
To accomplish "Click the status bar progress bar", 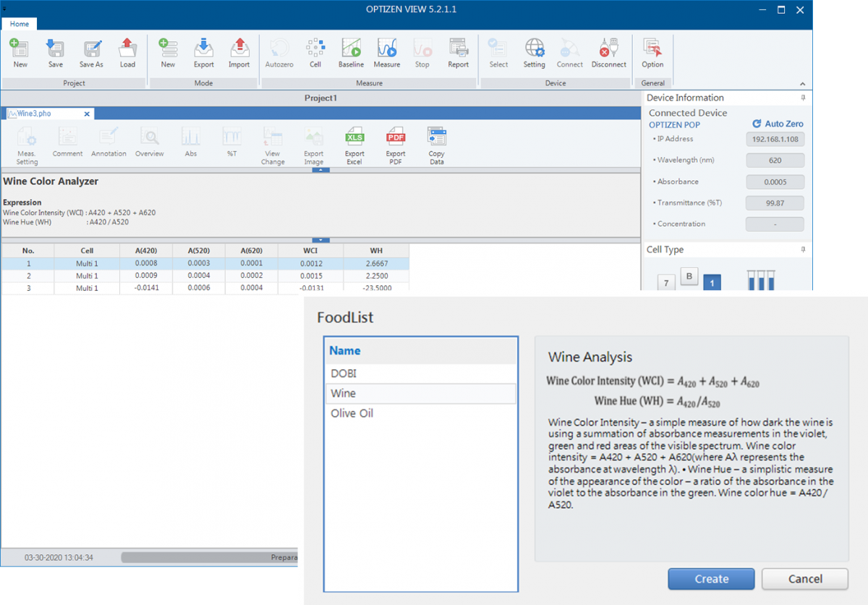I will click(x=210, y=557).
